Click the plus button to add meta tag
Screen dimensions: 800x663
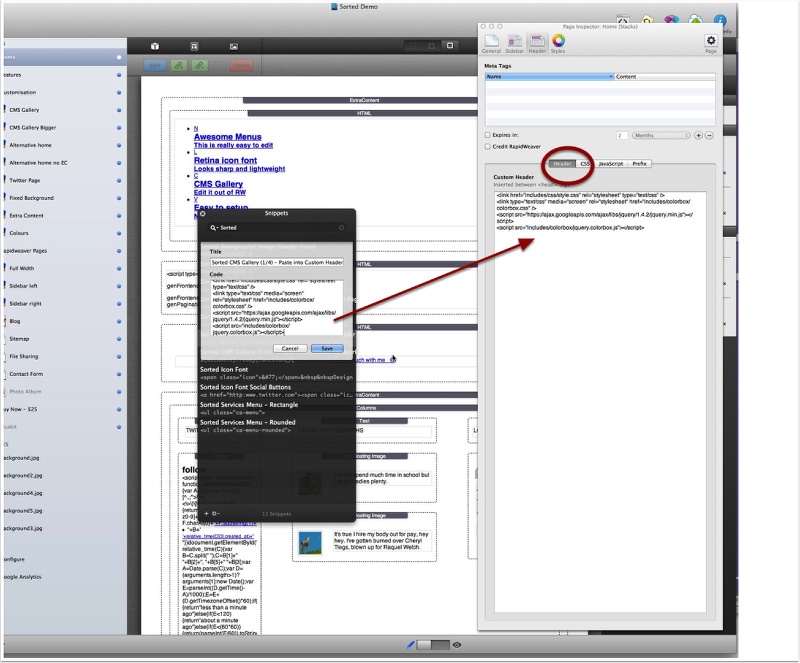[698, 135]
